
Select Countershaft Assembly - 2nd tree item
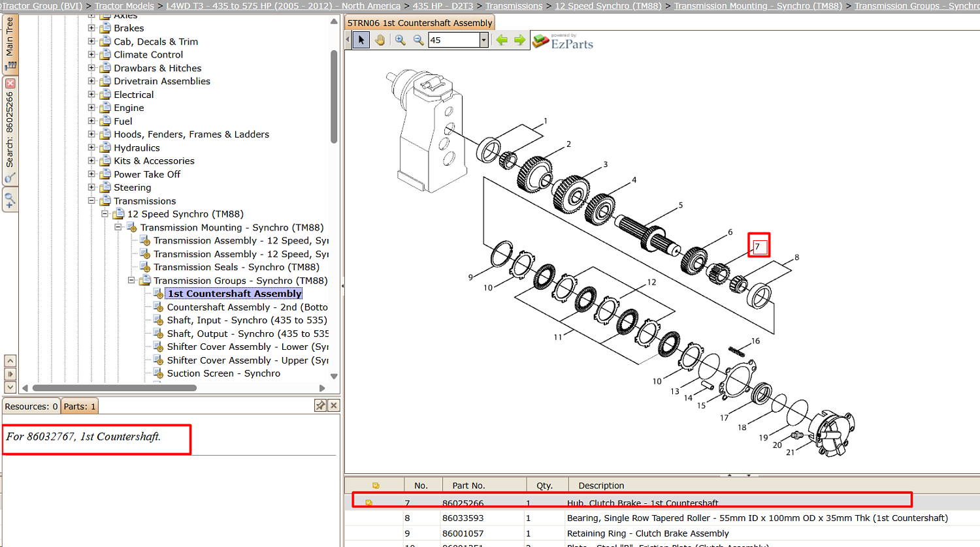tap(248, 307)
